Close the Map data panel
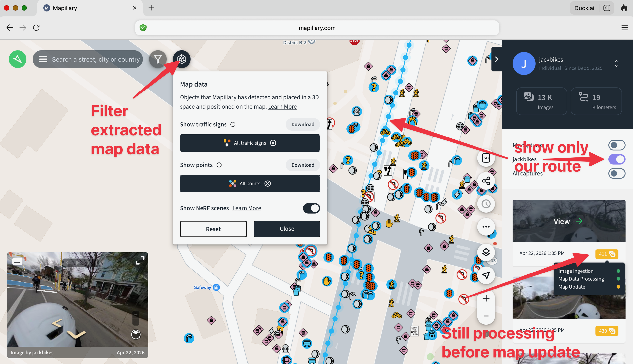Viewport: 633px width, 364px height. (287, 229)
